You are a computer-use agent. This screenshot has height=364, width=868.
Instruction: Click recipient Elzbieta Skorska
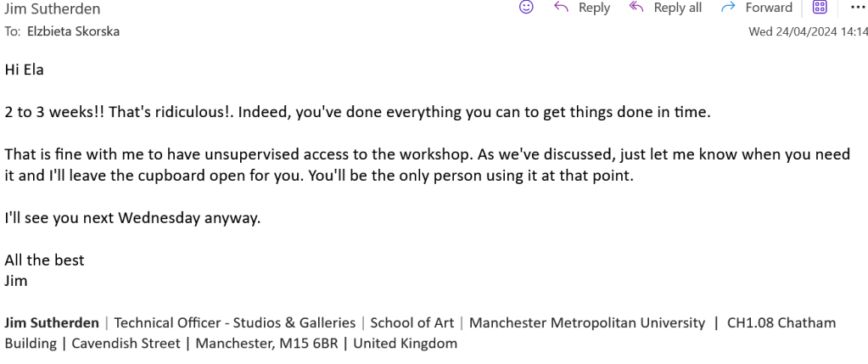[74, 31]
